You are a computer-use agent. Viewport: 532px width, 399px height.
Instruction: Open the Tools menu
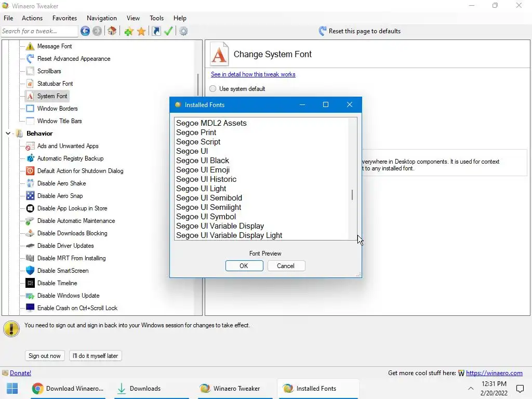click(x=156, y=18)
